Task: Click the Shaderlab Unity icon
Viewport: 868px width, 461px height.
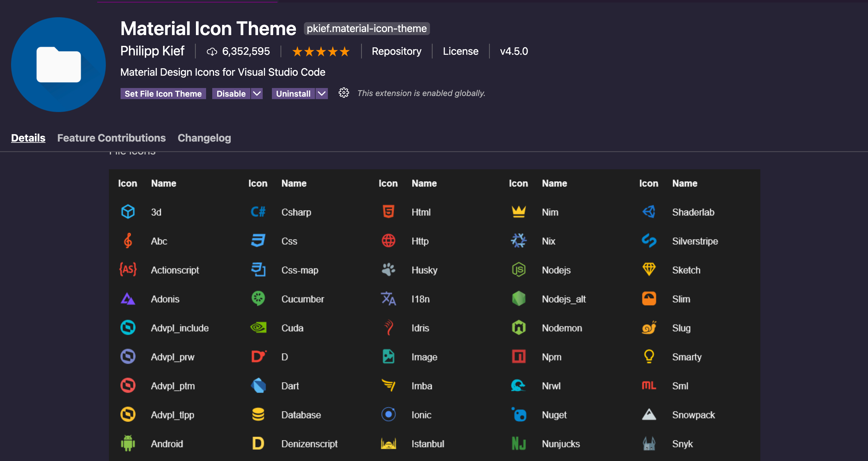Action: pos(649,212)
